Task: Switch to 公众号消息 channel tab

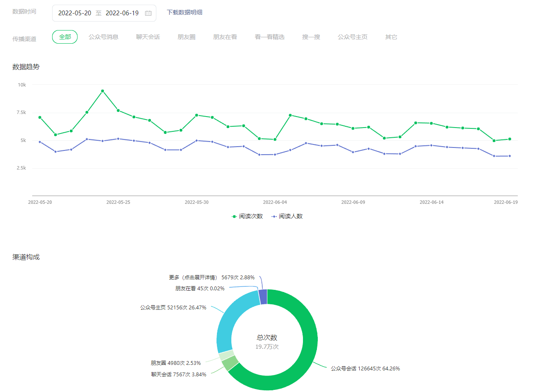Action: pyautogui.click(x=103, y=37)
